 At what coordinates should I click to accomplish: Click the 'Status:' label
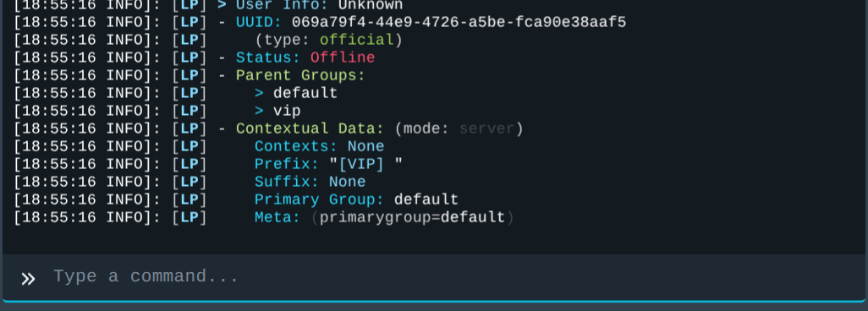coord(268,58)
